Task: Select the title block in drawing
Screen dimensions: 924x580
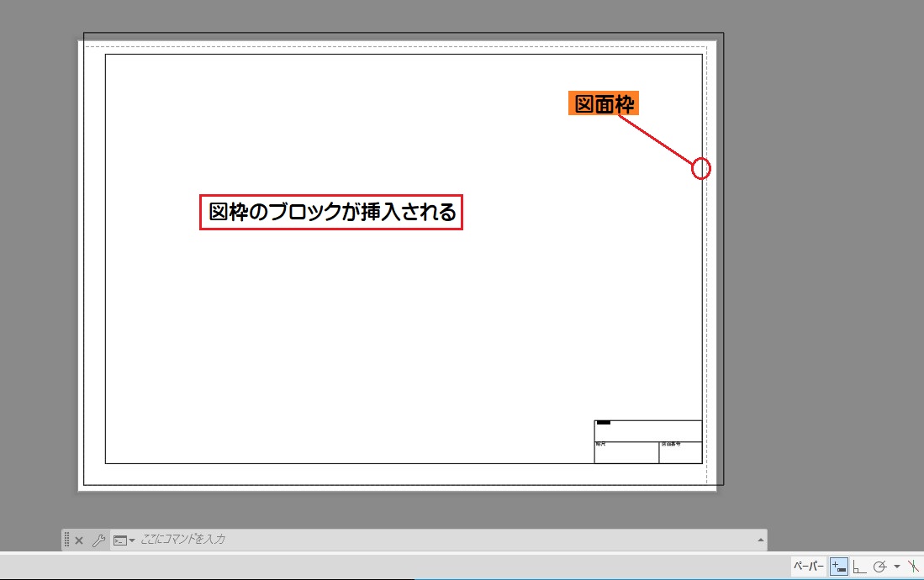Action: point(647,441)
